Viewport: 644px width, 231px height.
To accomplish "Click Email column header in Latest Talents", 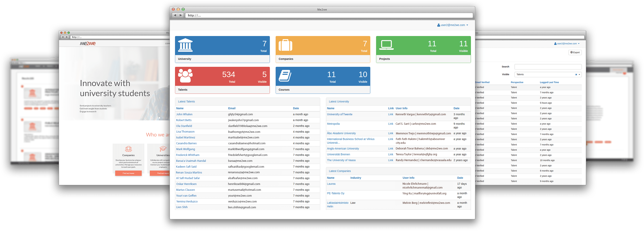I will click(x=232, y=108).
